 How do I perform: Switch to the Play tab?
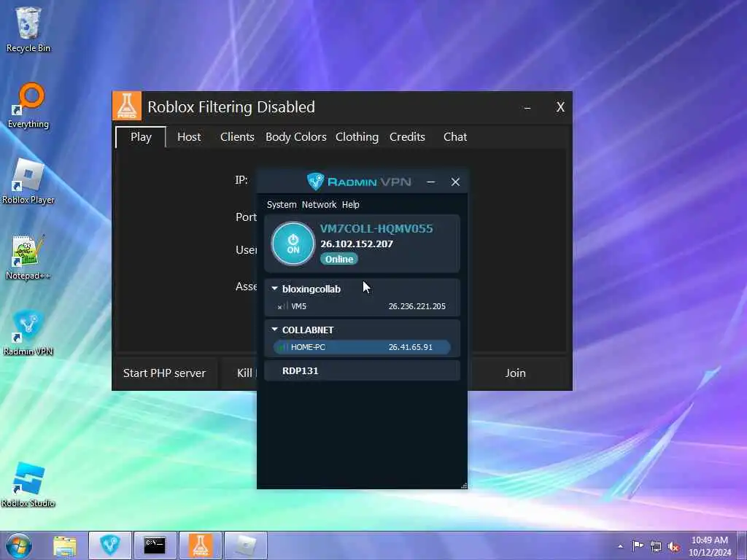pyautogui.click(x=141, y=137)
